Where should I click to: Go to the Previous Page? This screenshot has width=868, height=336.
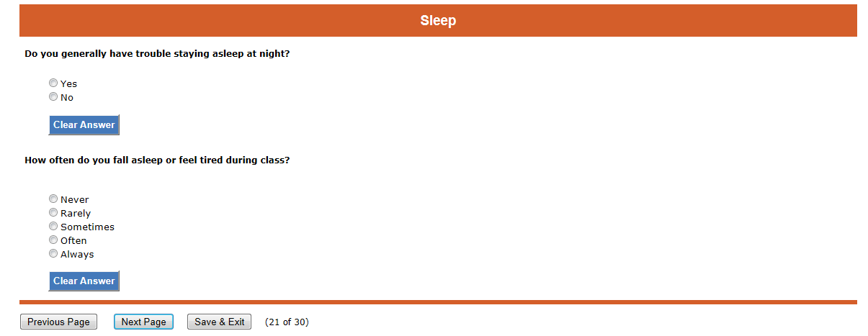58,322
